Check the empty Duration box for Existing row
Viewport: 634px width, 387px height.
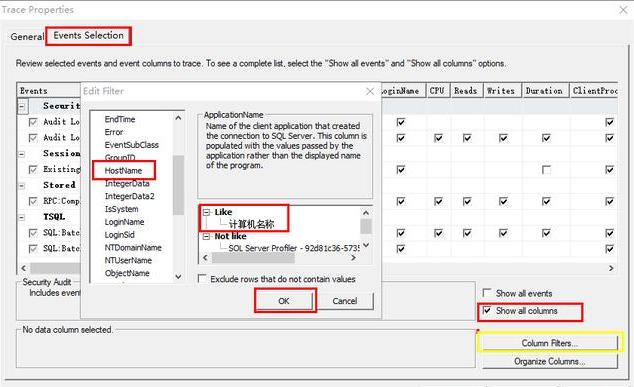click(546, 170)
